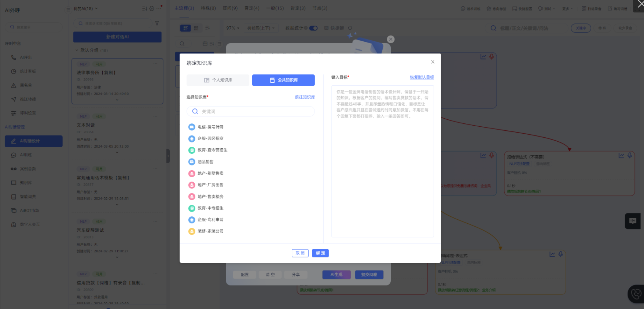Click the 企服-园区招商 knowledge base icon

point(191,139)
